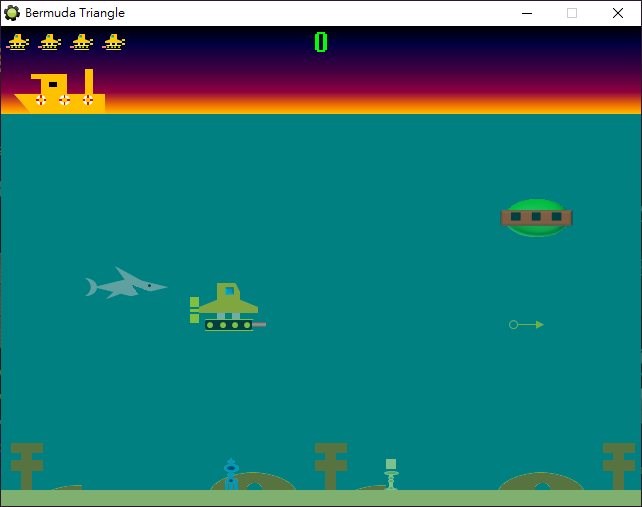Click the gray shark swimming right
This screenshot has height=507, width=642.
(126, 283)
